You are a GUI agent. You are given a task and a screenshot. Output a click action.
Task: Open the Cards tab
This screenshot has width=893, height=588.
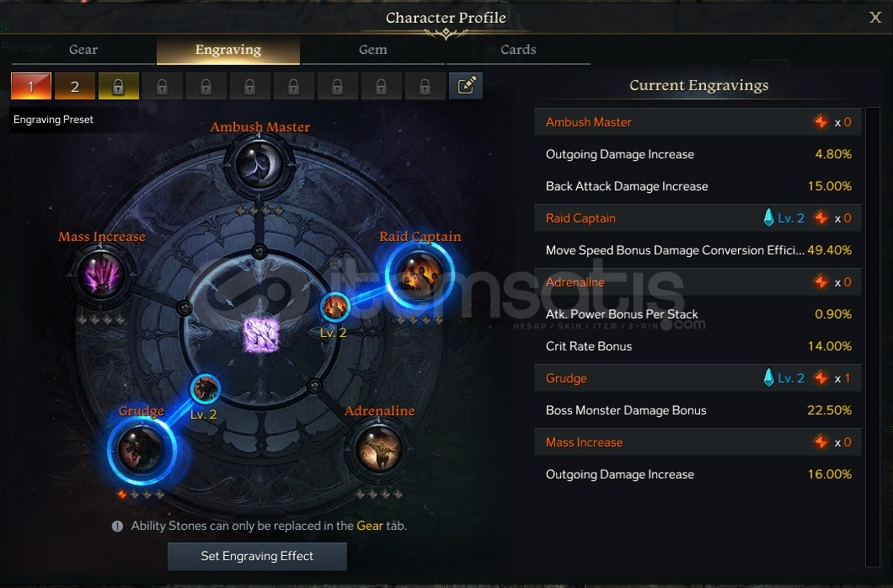click(518, 50)
